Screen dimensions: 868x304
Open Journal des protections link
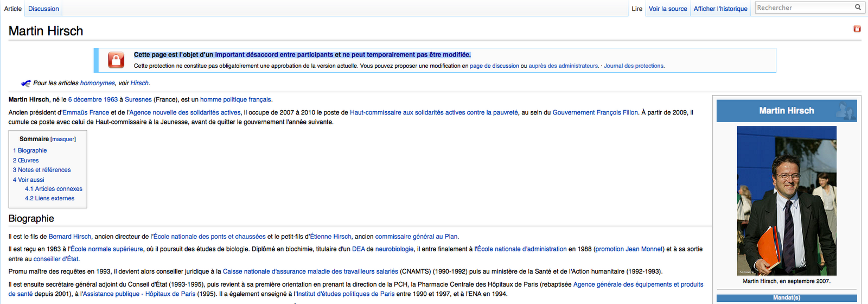click(x=634, y=66)
